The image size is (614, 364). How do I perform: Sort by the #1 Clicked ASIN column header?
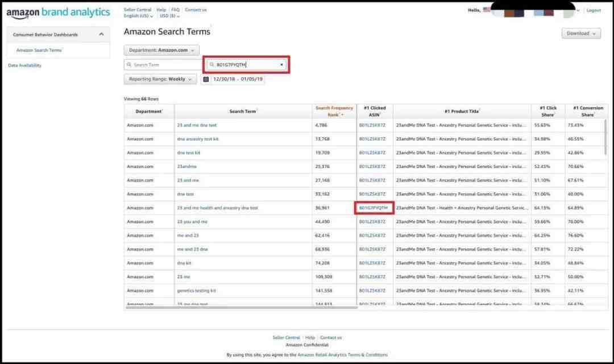point(375,111)
